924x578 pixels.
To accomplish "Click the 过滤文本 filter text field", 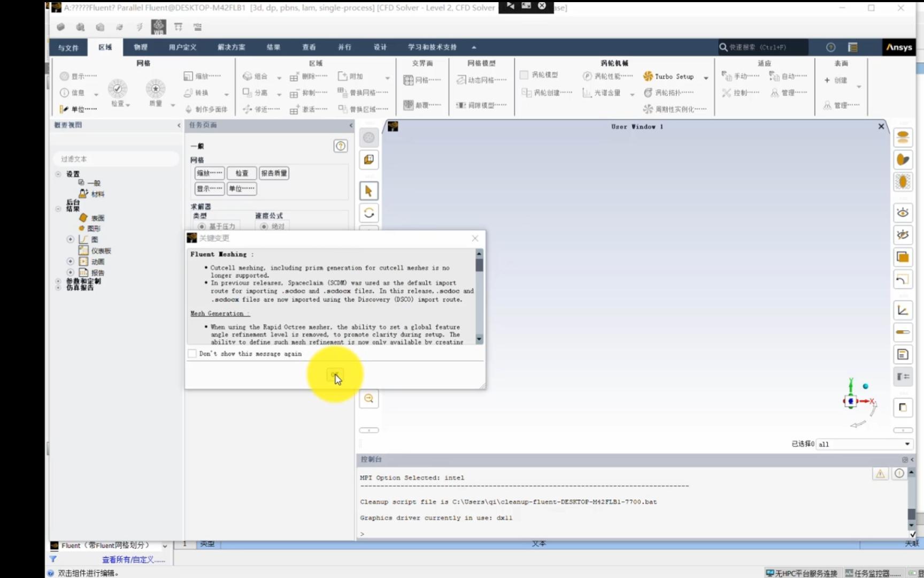I will point(116,159).
